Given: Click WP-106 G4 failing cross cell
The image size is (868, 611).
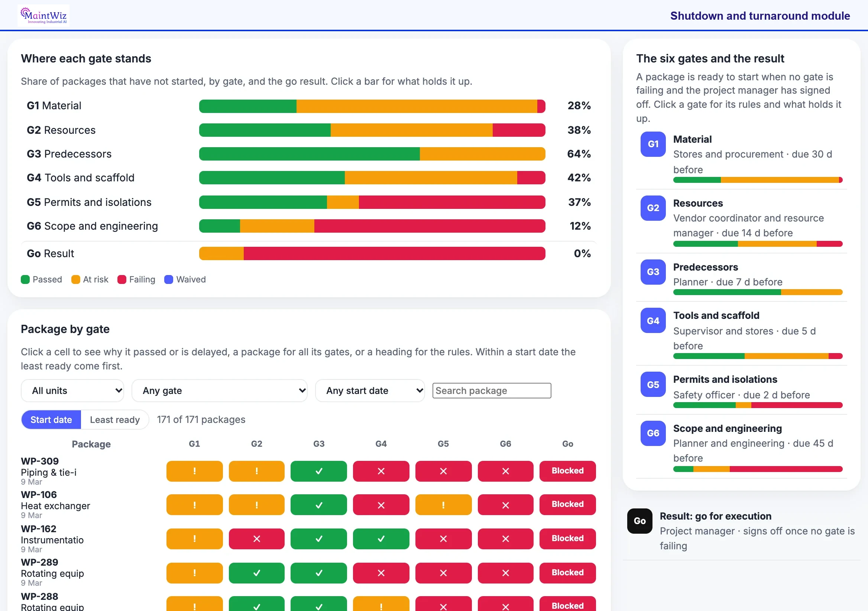Looking at the screenshot, I should pyautogui.click(x=381, y=505).
